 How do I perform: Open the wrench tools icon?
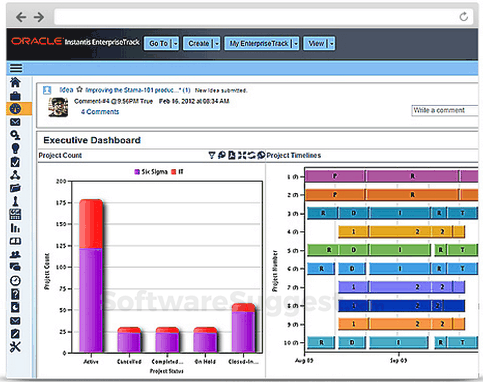click(15, 347)
